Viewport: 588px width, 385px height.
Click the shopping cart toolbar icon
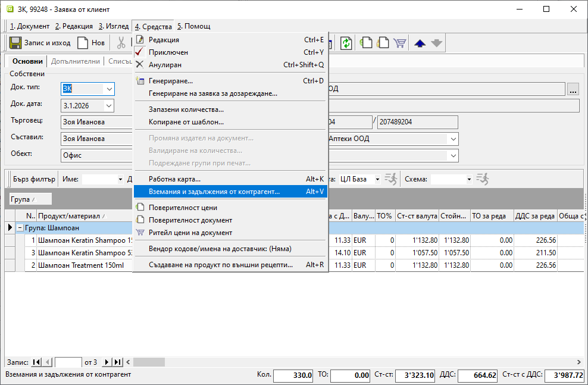[x=399, y=43]
